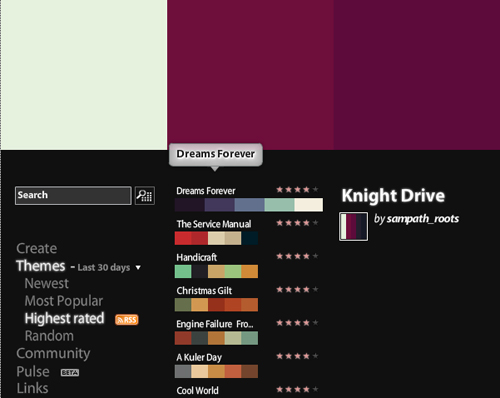Select the Themes menu item
This screenshot has width=500, height=398.
(41, 266)
